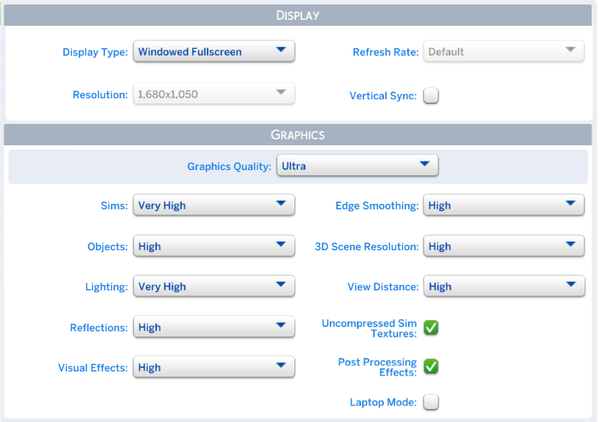Open the Lighting quality dropdown
Screen dimensions: 600x422
[x=213, y=286]
